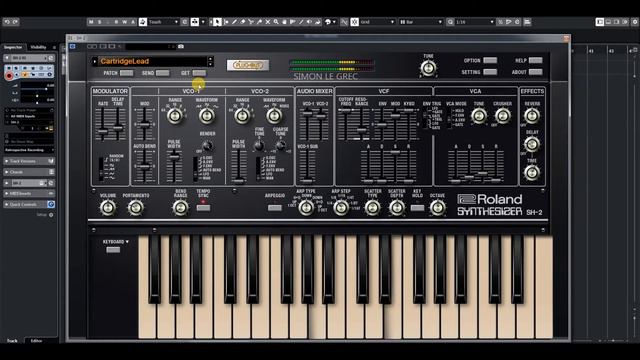Click the DELAY effects knob
Image resolution: width=640 pixels, height=360 pixels.
tap(532, 144)
